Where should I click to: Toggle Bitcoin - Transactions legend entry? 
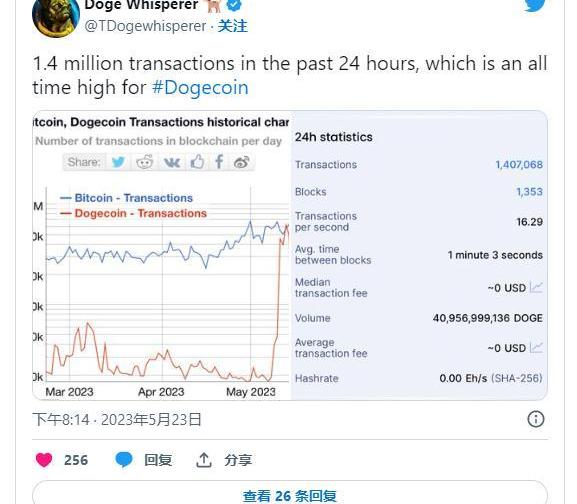127,198
